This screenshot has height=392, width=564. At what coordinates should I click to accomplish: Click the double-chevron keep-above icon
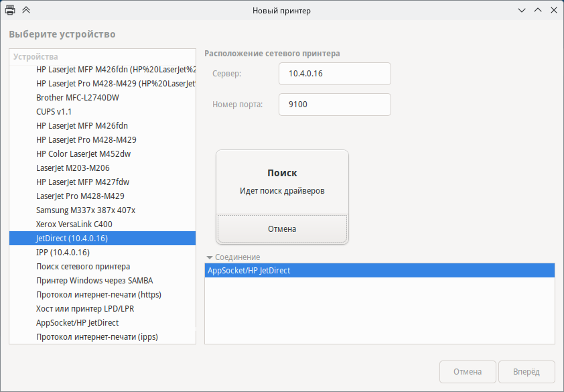coord(26,10)
